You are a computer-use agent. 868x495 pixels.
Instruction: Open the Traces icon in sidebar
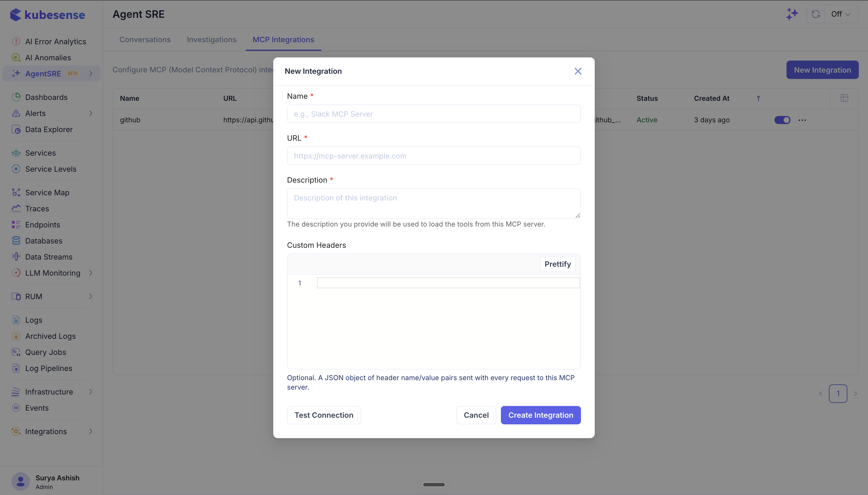point(16,208)
